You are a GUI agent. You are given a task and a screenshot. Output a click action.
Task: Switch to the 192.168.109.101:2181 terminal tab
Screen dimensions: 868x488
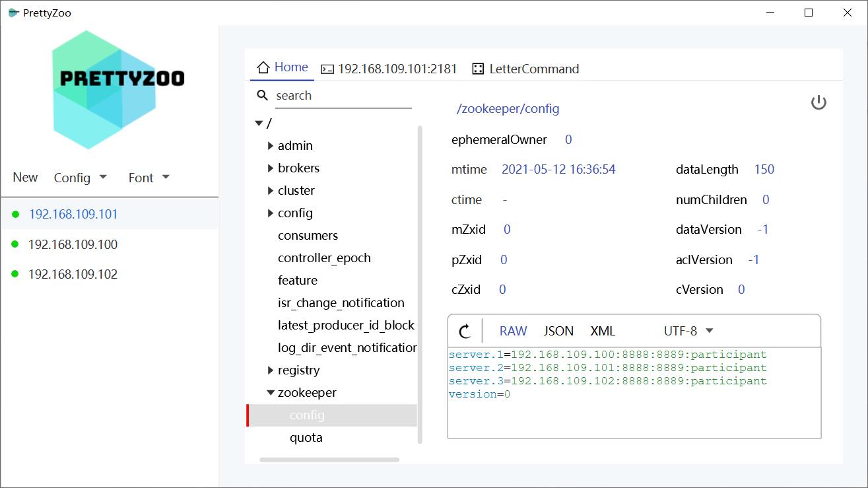click(x=389, y=69)
